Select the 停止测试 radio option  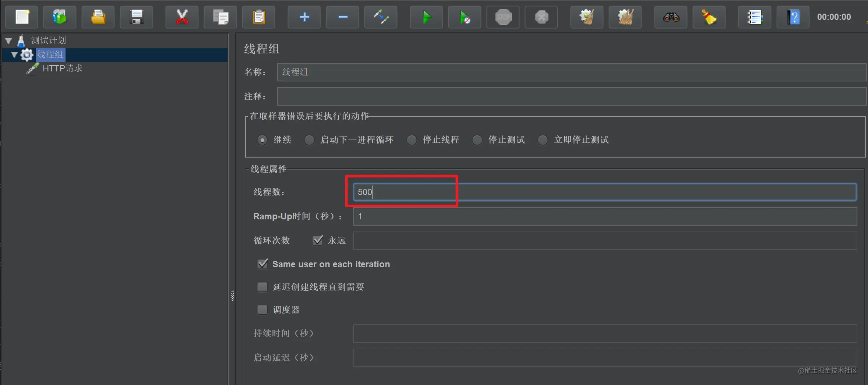pos(477,140)
